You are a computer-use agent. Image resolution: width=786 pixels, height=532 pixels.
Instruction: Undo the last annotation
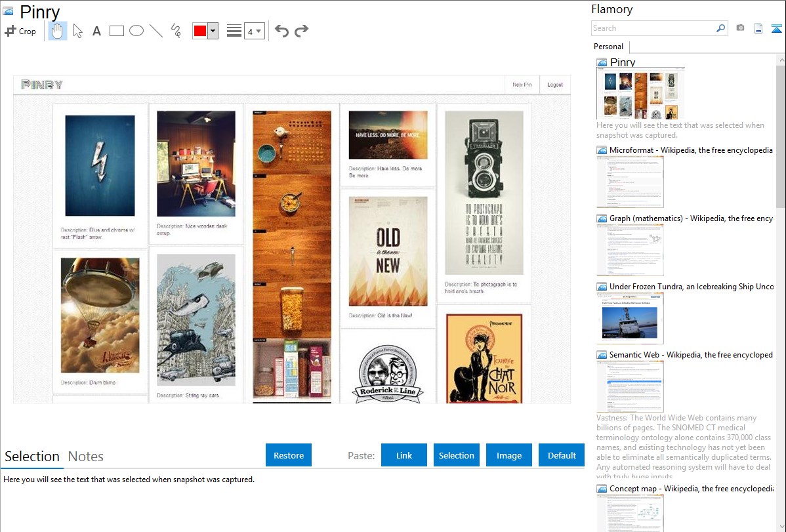[x=281, y=31]
